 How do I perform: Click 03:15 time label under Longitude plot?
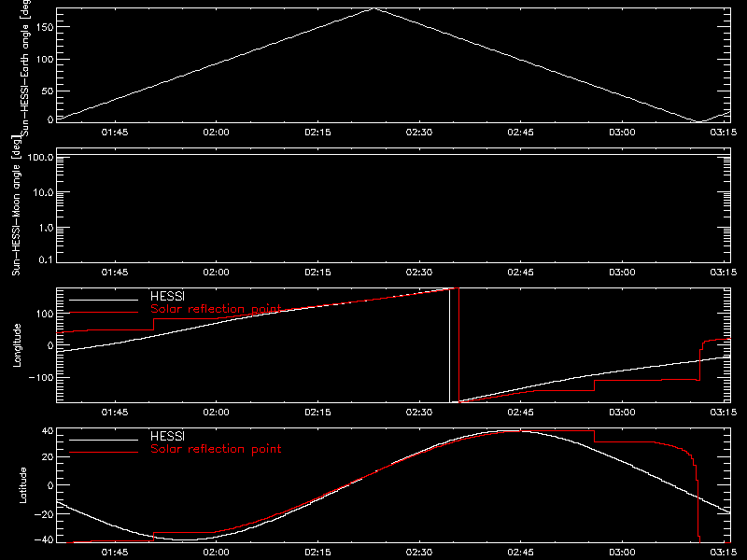(x=724, y=412)
